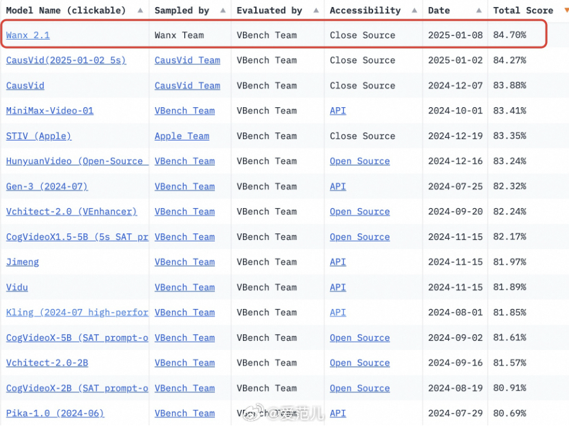The width and height of the screenshot is (569, 427).
Task: Open the Pika-1.0 (2024-06) model link
Action: click(55, 413)
